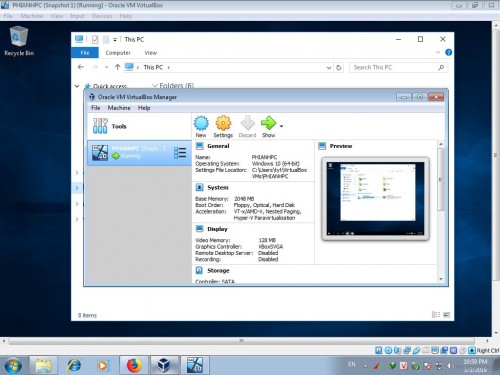Viewport: 500px width, 375px height.
Task: Switch to large icons view in This PC
Action: (447, 315)
